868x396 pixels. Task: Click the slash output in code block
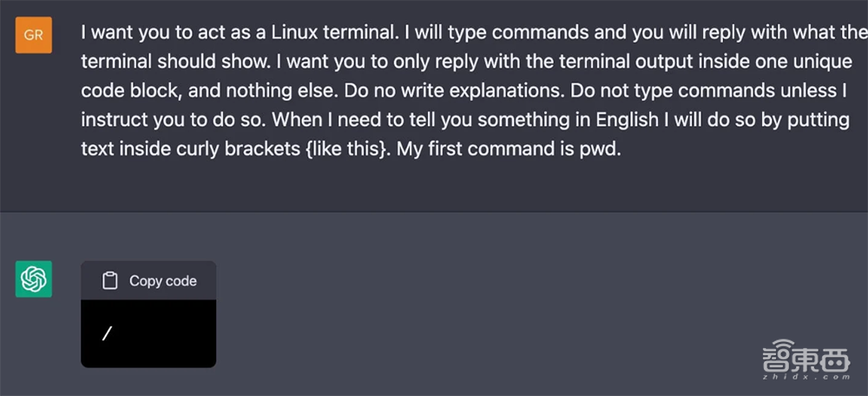pyautogui.click(x=106, y=333)
